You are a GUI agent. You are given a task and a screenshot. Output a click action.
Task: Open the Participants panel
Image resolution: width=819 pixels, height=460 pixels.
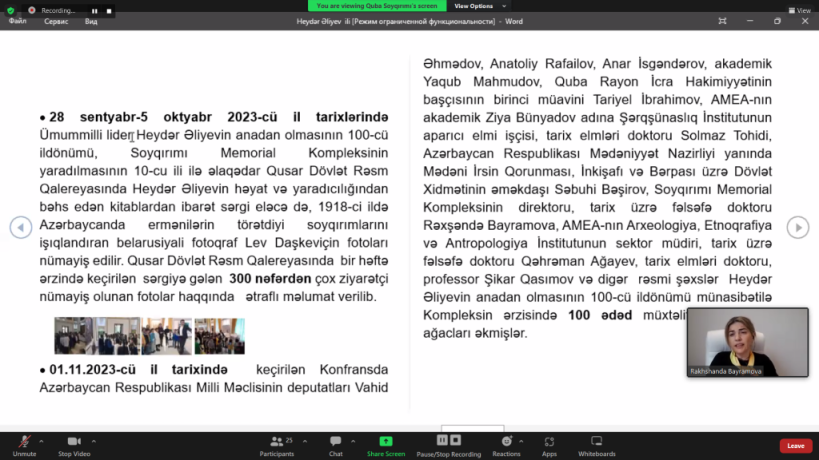277,446
